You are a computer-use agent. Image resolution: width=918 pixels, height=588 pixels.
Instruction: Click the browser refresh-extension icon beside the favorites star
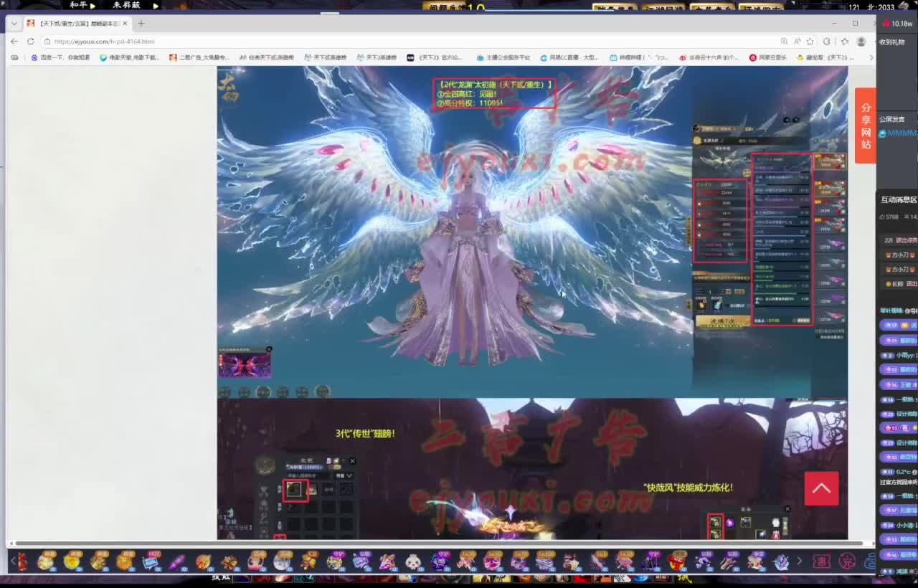[827, 42]
